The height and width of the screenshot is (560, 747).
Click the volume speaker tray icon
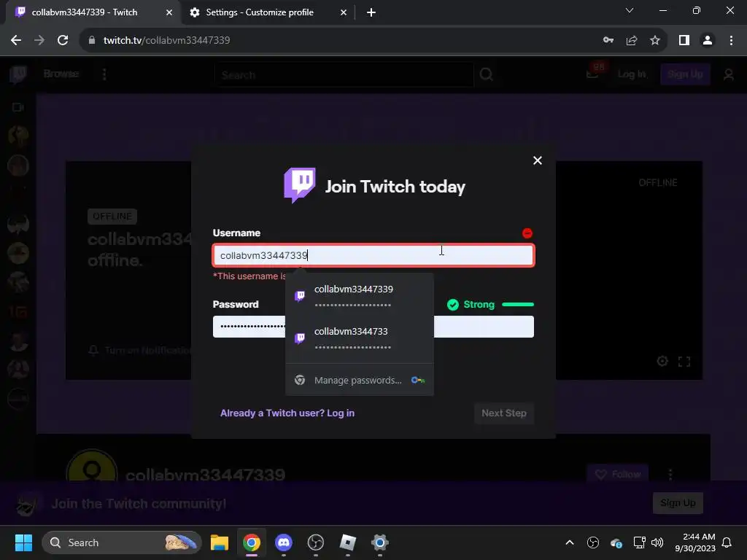(657, 542)
